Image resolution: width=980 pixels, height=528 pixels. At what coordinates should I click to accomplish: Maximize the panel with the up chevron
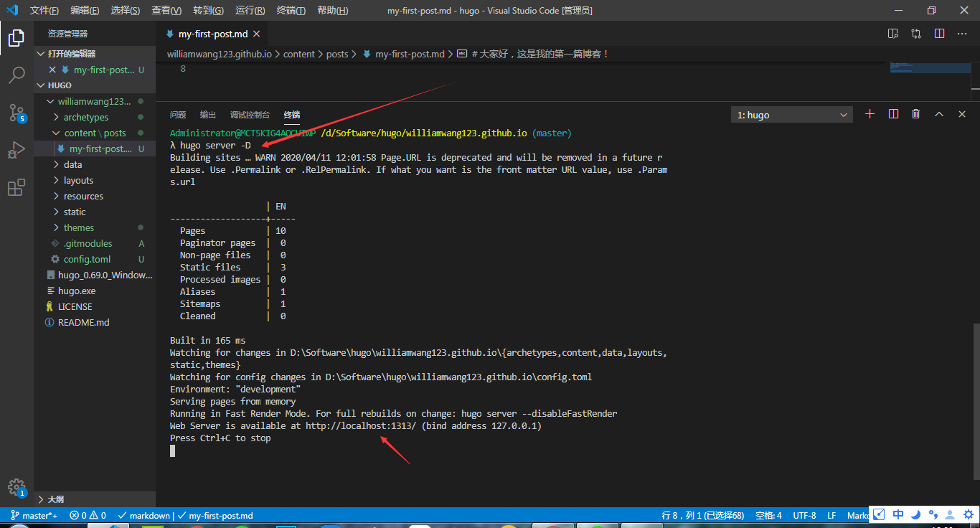pyautogui.click(x=939, y=114)
